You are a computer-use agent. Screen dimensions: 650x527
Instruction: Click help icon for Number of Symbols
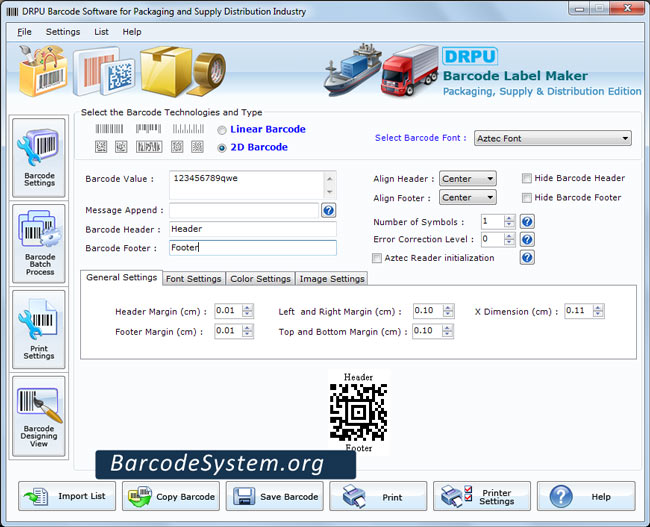[x=527, y=221]
